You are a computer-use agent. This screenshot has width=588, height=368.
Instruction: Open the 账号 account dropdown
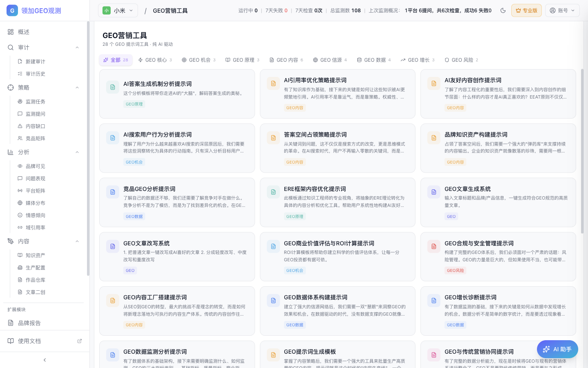point(562,11)
